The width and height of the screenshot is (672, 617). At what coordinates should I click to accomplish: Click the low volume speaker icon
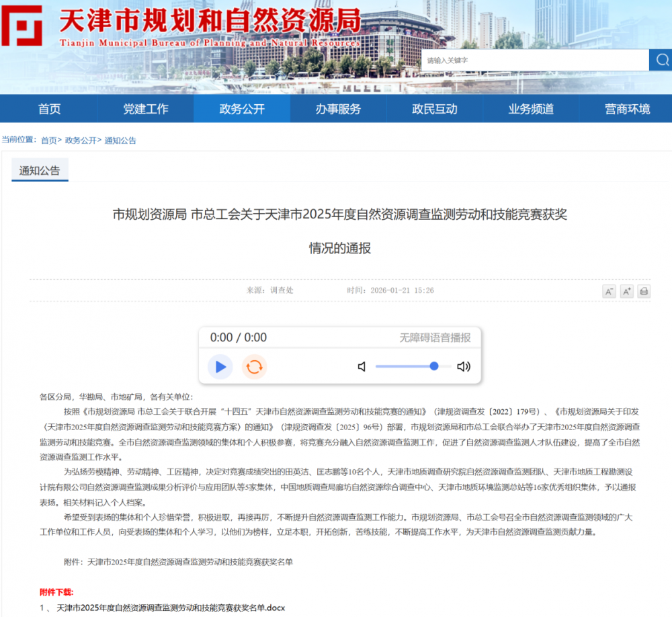coord(362,366)
